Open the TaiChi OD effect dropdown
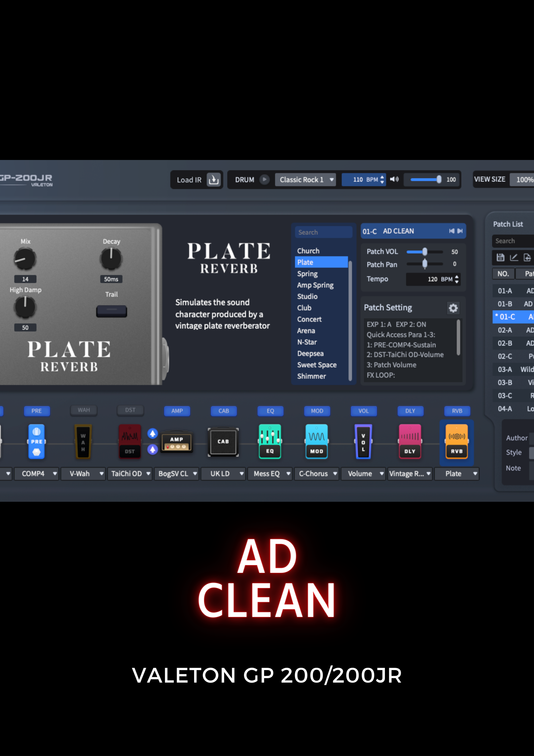 (130, 473)
